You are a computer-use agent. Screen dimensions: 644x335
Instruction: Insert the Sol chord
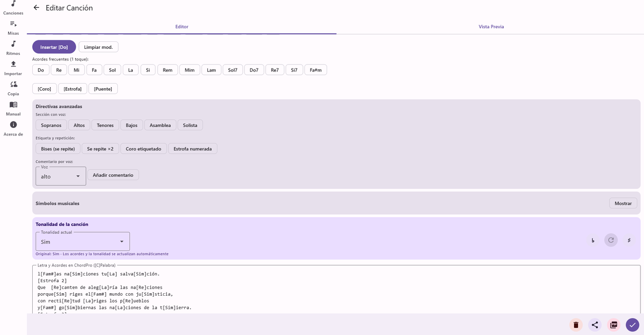click(112, 70)
